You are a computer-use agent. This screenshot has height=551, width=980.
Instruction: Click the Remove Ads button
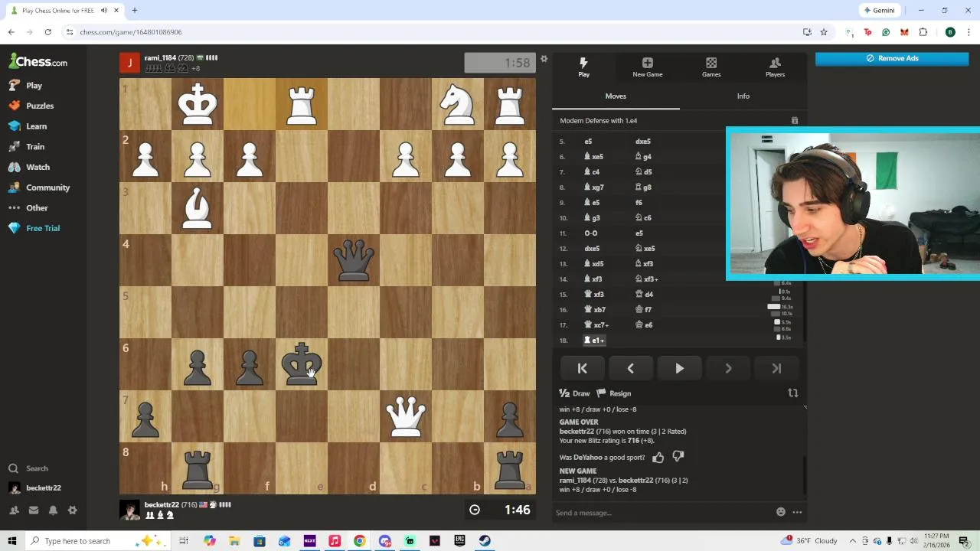[892, 58]
